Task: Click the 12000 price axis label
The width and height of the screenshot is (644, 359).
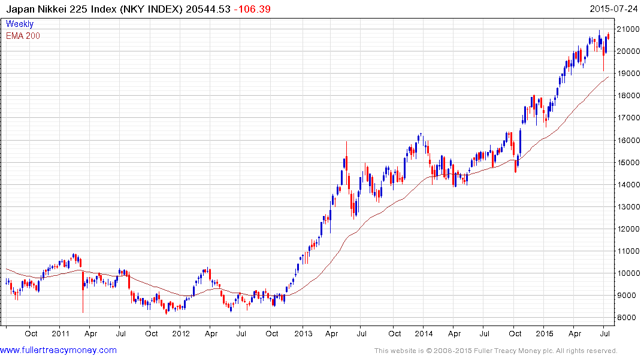Action: click(x=628, y=229)
